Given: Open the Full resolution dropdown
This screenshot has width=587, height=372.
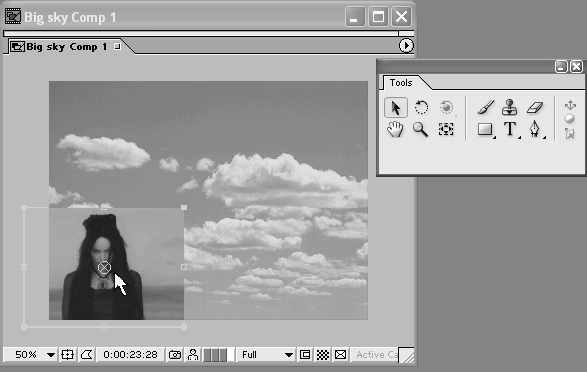Looking at the screenshot, I should click(267, 354).
